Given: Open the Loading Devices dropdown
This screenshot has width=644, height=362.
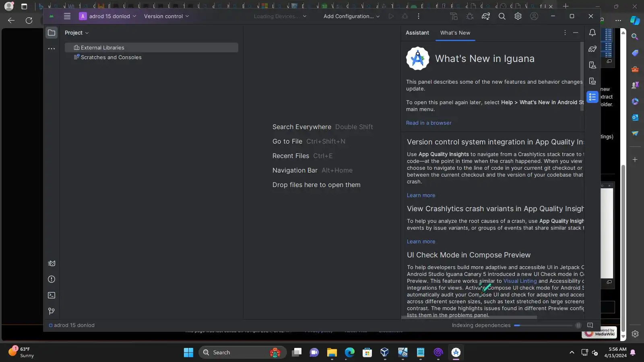Looking at the screenshot, I should tap(280, 16).
